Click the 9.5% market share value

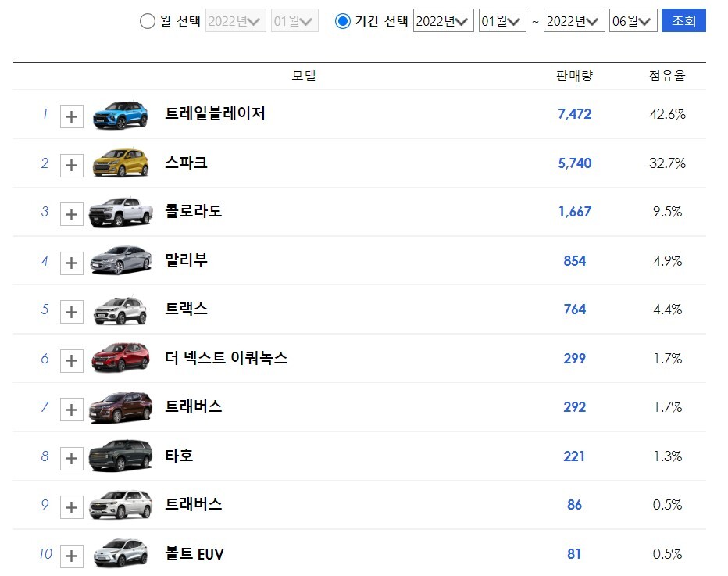point(667,212)
